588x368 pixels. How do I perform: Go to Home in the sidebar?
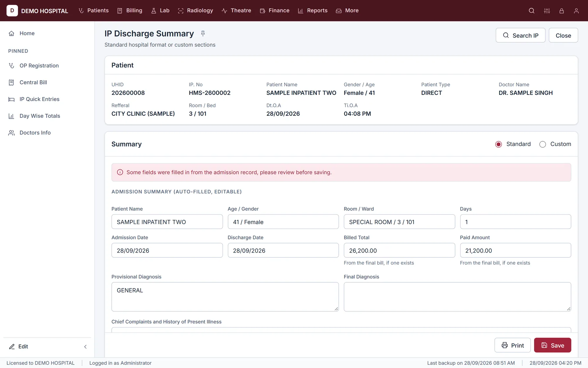(47, 33)
